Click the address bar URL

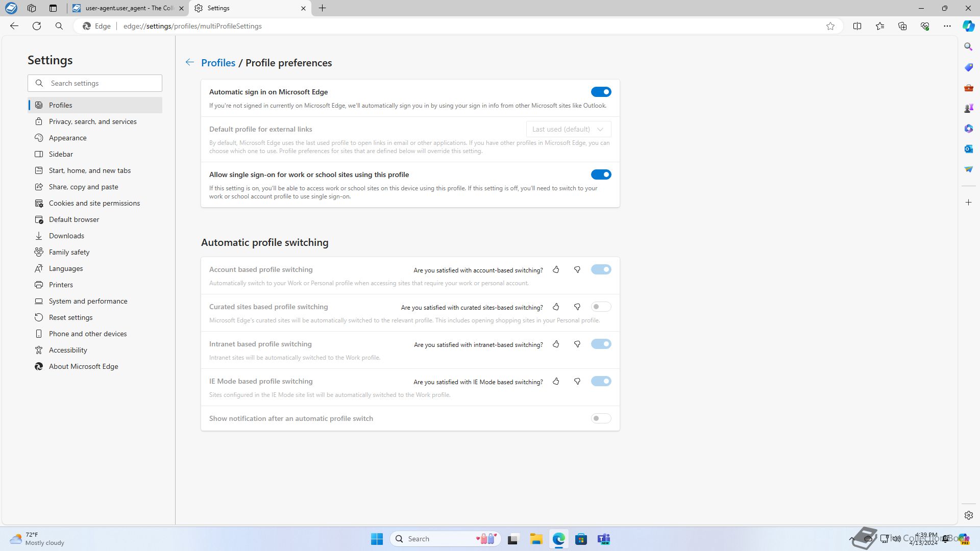pos(192,26)
